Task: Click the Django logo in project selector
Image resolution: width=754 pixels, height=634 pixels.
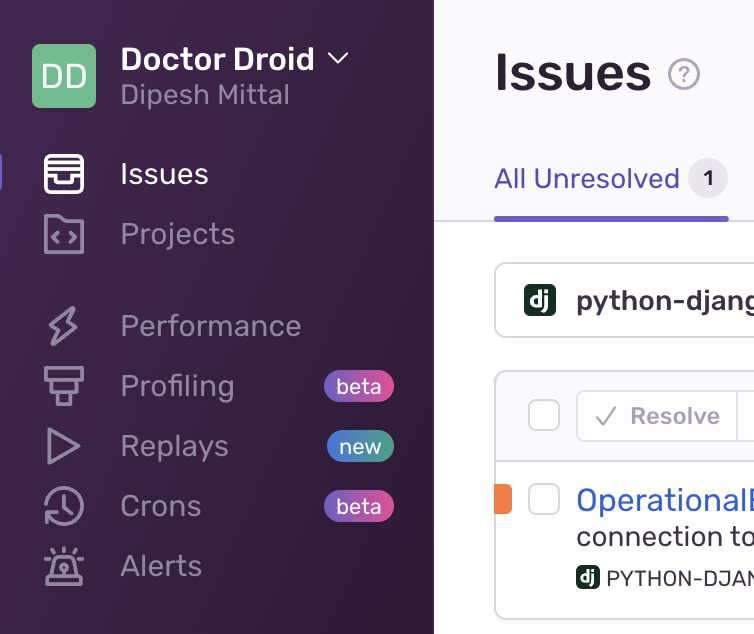Action: 540,300
